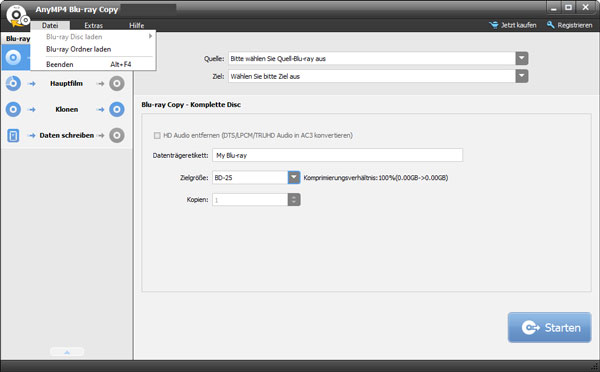Click the Klonen source disc icon
Viewport: 600px width, 372px height.
pyautogui.click(x=13, y=109)
